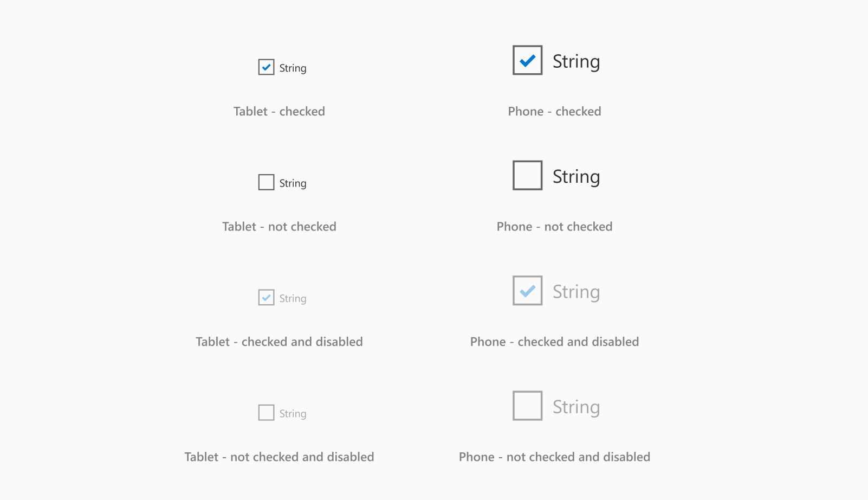Click String label of checked Tablet checkbox
Viewport: 868px width, 500px height.
(x=293, y=68)
